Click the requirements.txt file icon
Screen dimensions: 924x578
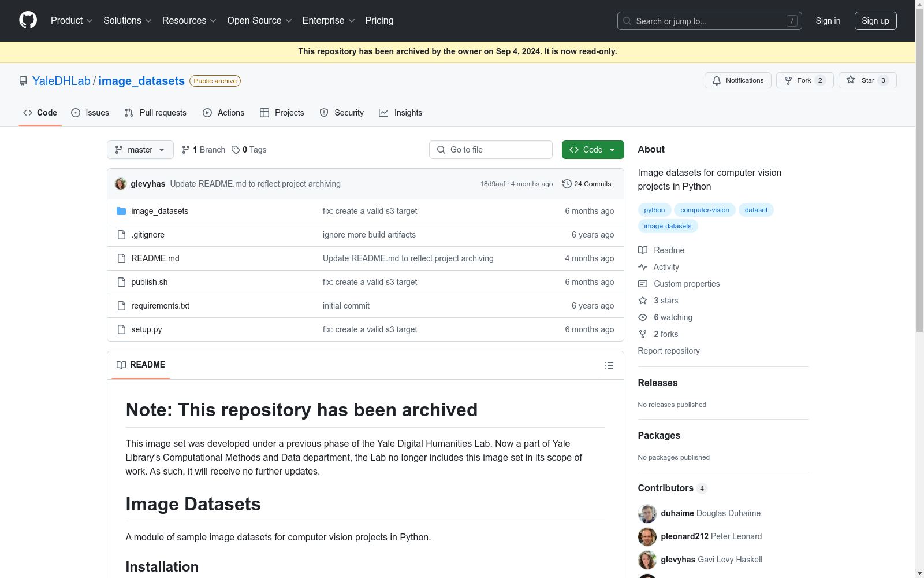pyautogui.click(x=121, y=306)
